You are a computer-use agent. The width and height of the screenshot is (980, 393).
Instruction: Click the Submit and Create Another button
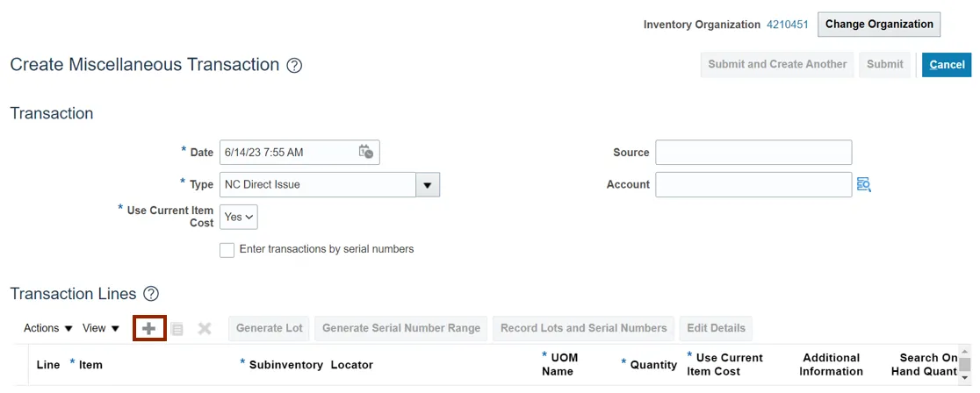(x=777, y=64)
